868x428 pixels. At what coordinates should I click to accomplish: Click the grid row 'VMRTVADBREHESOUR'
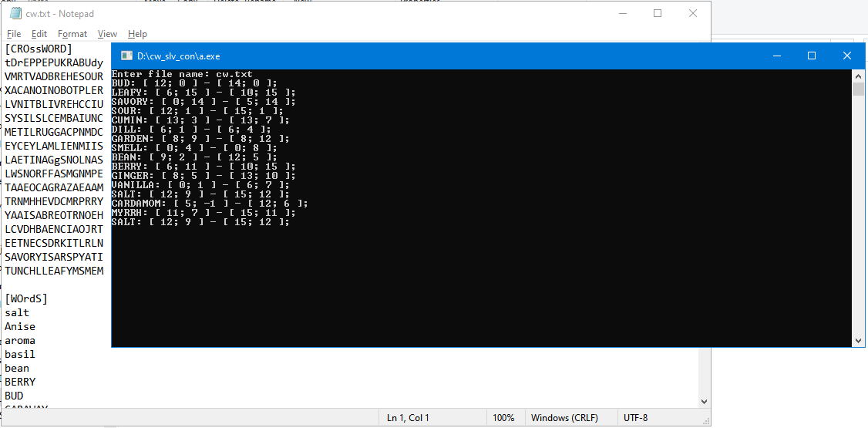(54, 76)
